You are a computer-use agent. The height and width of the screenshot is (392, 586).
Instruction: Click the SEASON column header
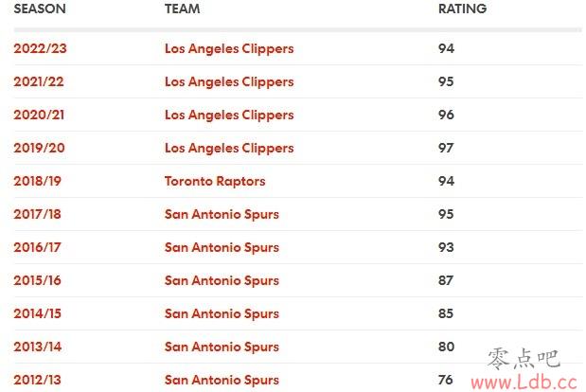(40, 9)
